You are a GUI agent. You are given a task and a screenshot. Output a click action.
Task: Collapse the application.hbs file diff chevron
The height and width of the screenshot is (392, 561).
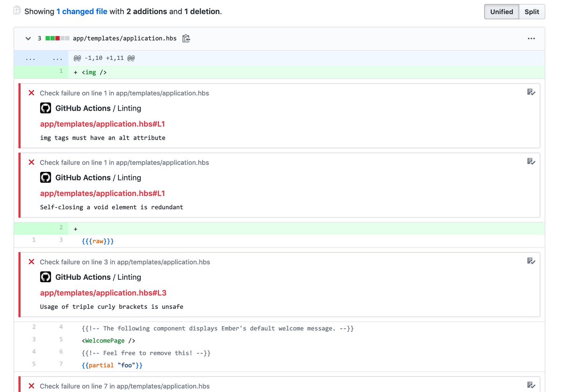tap(28, 38)
